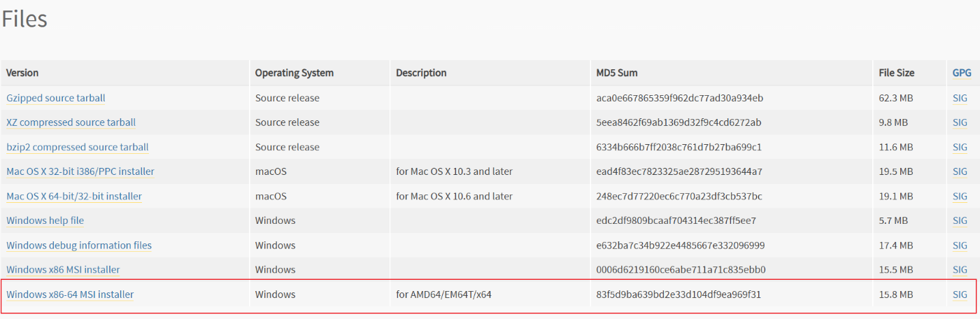
Task: Click 'Source release' in bzip2 tarball row
Action: 287,147
